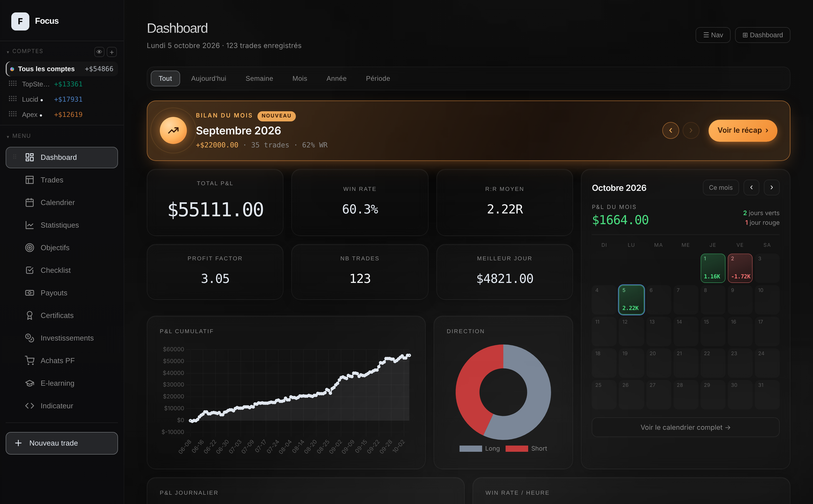Add a new account with plus icon
Viewport: 813px width, 504px height.
point(112,52)
